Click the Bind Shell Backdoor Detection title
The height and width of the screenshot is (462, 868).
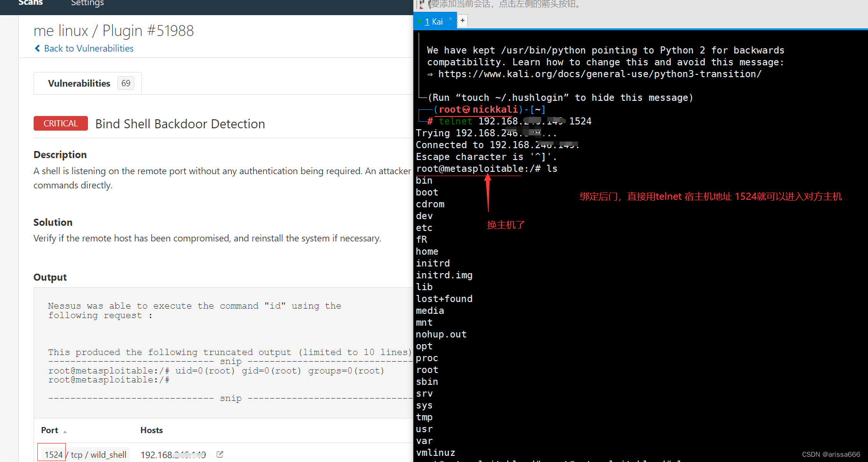[180, 124]
